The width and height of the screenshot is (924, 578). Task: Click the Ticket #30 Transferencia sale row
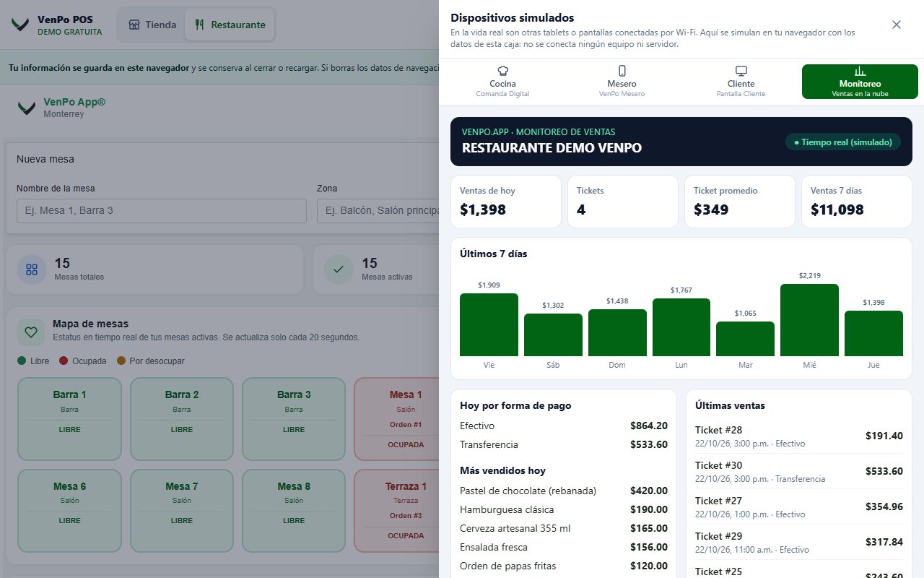click(x=799, y=471)
